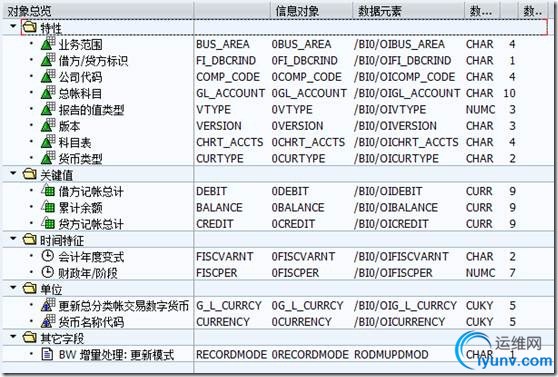Click the 时间特征 folder icon

[x=30, y=240]
